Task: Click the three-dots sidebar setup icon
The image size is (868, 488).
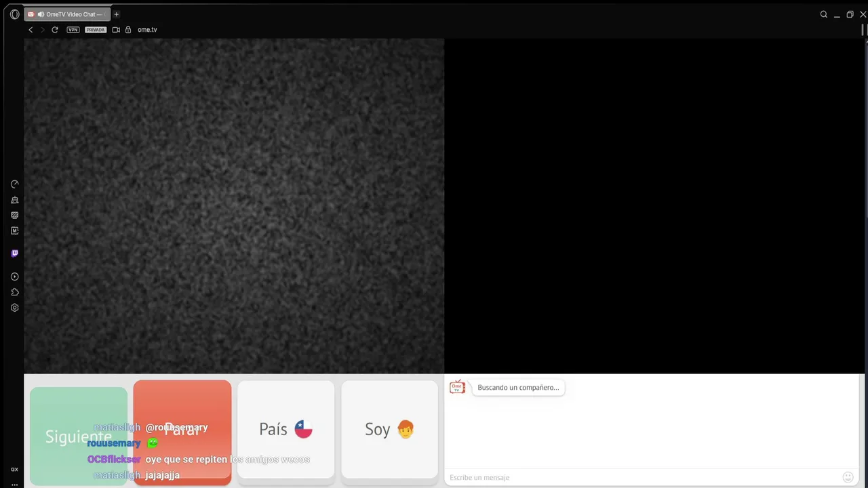Action: click(x=14, y=485)
